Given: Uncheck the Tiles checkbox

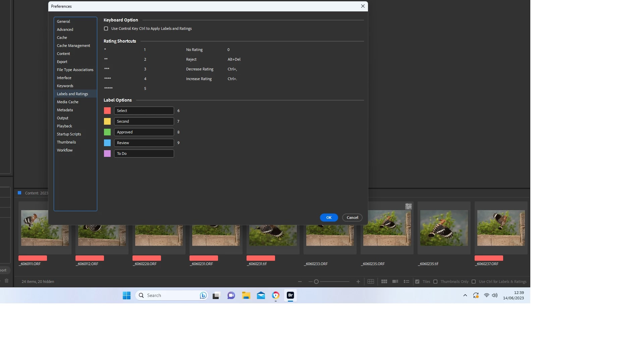Looking at the screenshot, I should 417,282.
